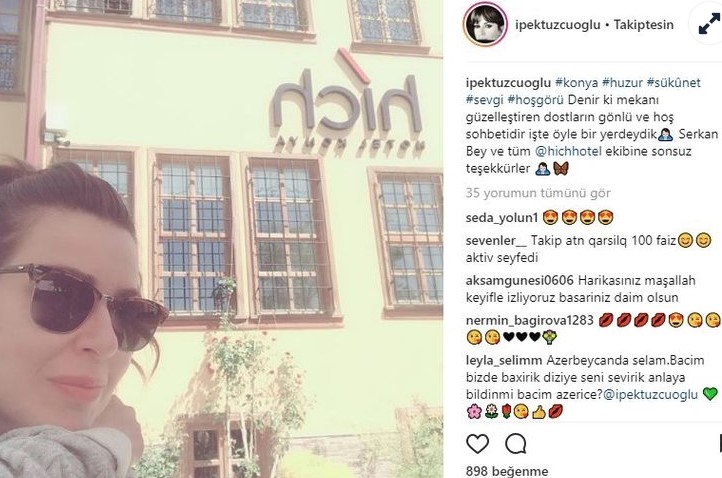
Task: Open the #konya hashtag
Action: coord(576,83)
